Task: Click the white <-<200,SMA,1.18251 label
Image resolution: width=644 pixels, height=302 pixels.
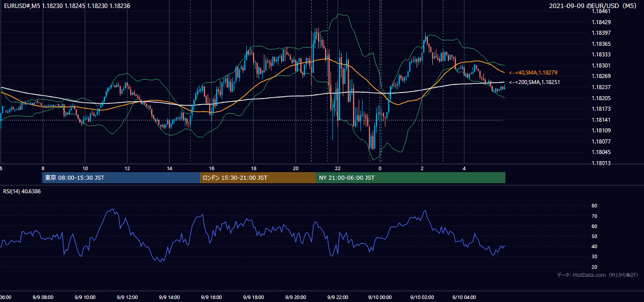Action: pyautogui.click(x=534, y=82)
